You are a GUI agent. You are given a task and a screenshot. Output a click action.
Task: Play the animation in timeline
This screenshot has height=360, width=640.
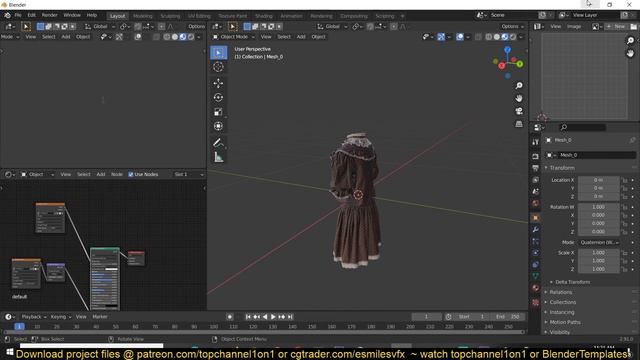(273, 317)
